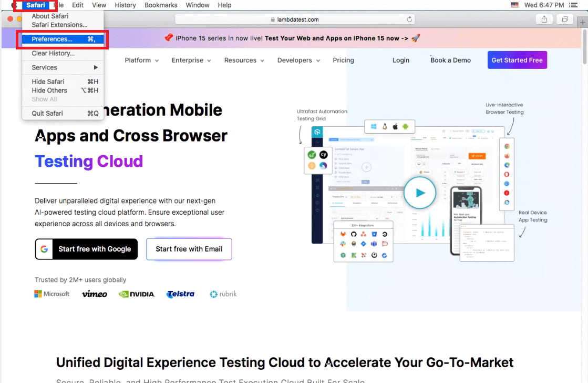Show all tabs overview icon
Viewport: 588px width, 383px height.
[565, 19]
